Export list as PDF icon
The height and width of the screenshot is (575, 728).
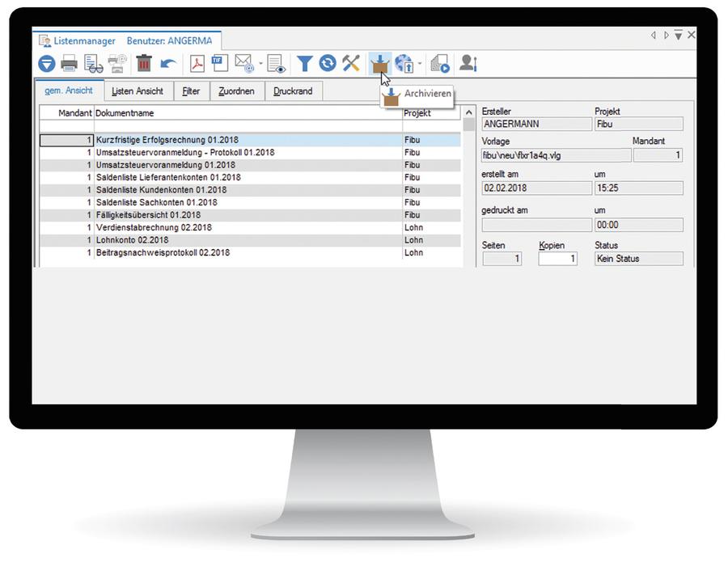pyautogui.click(x=197, y=63)
